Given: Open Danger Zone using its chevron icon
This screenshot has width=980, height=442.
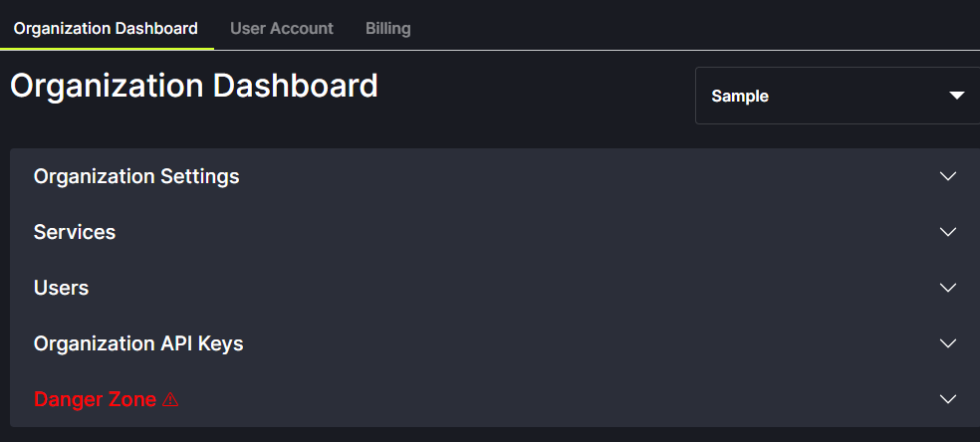Looking at the screenshot, I should (947, 399).
